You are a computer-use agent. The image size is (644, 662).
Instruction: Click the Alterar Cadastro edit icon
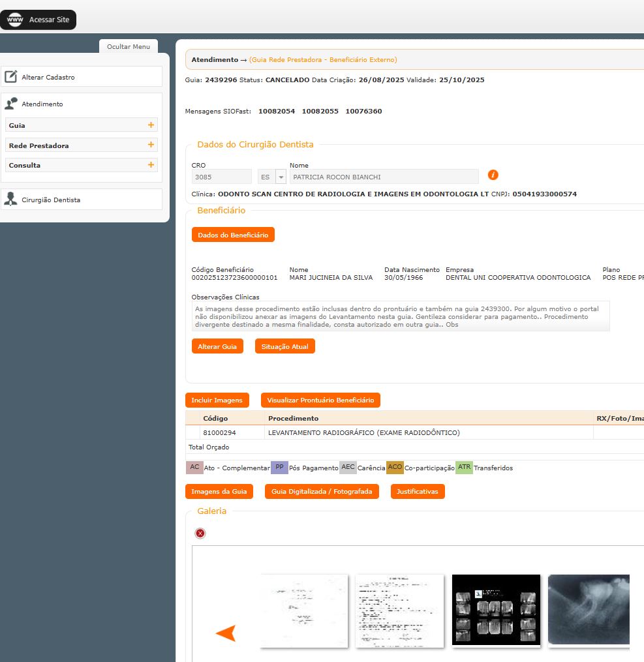coord(11,77)
